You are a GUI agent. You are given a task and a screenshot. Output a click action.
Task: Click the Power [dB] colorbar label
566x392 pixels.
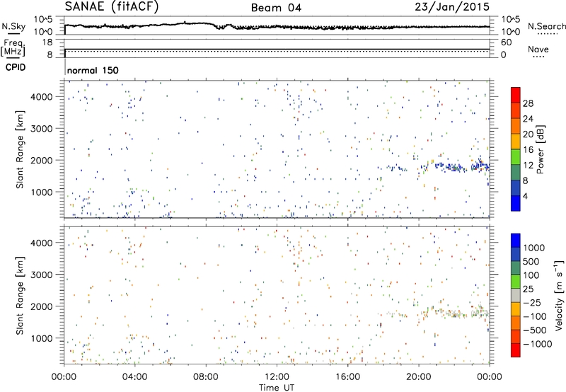(541, 150)
